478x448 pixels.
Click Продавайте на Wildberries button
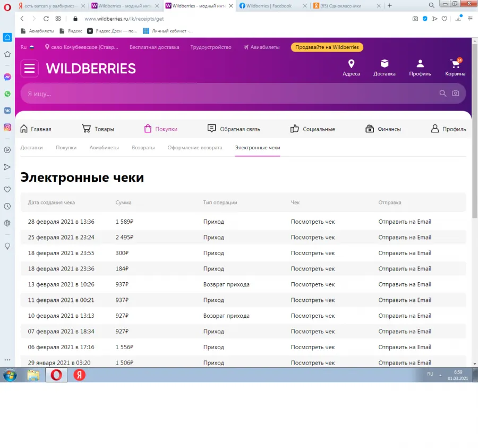pyautogui.click(x=327, y=47)
